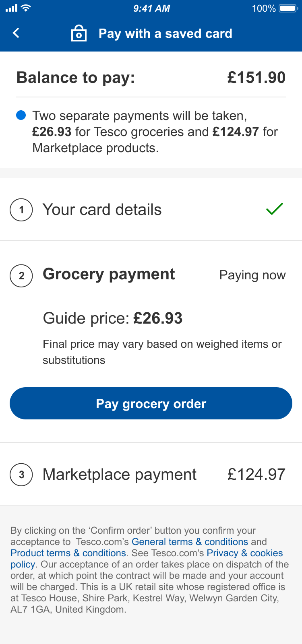Open Product terms & conditions link
302x644 pixels.
pyautogui.click(x=68, y=553)
